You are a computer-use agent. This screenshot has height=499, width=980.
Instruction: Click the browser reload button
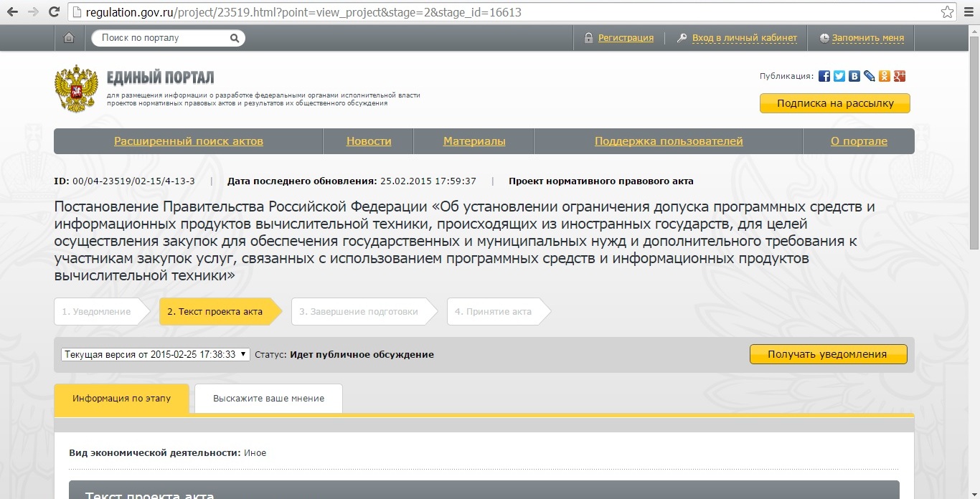coord(54,12)
